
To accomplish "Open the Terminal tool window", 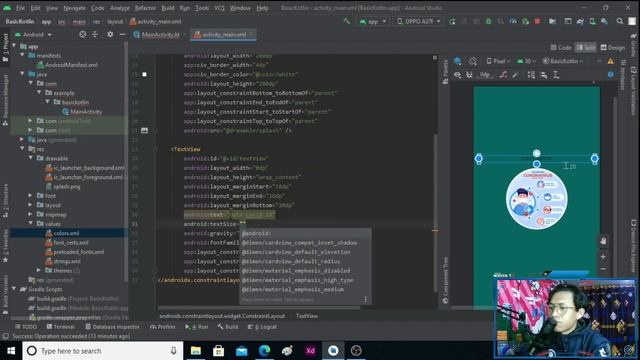I will (x=60, y=327).
